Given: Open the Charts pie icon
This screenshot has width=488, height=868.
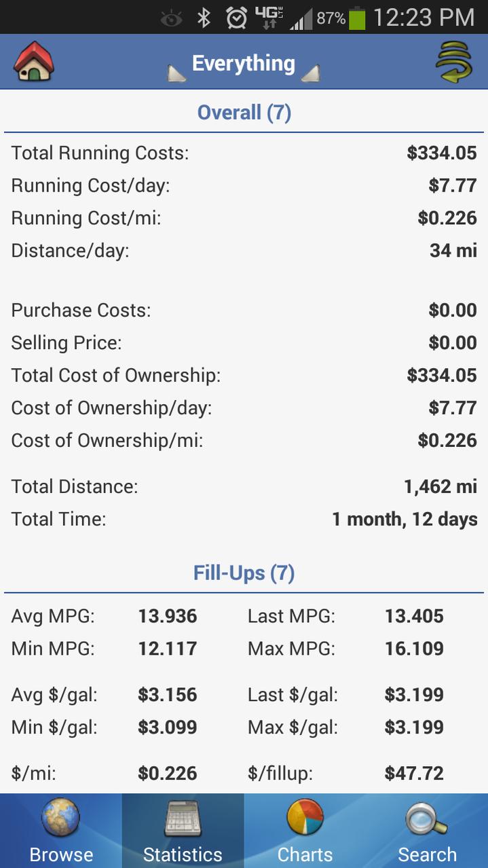Looking at the screenshot, I should click(x=305, y=818).
